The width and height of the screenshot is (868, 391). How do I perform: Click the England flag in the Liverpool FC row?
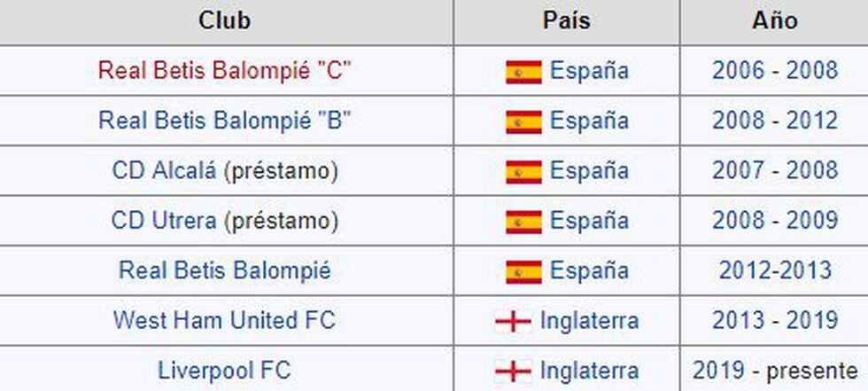pyautogui.click(x=513, y=371)
